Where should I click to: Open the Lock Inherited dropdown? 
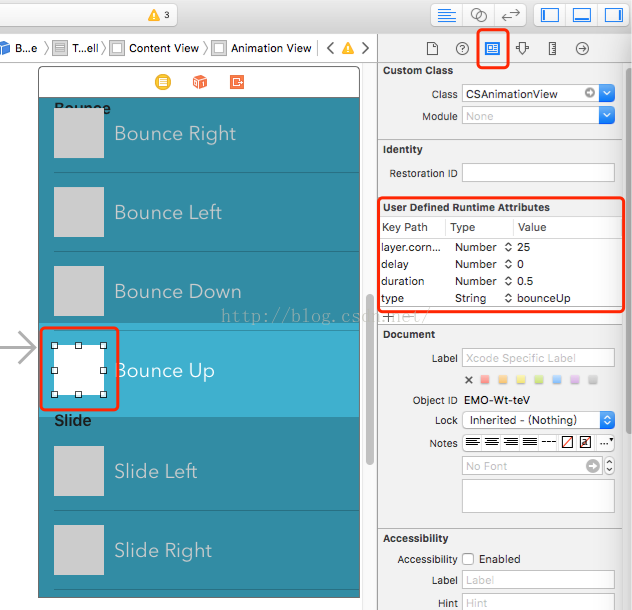(538, 420)
